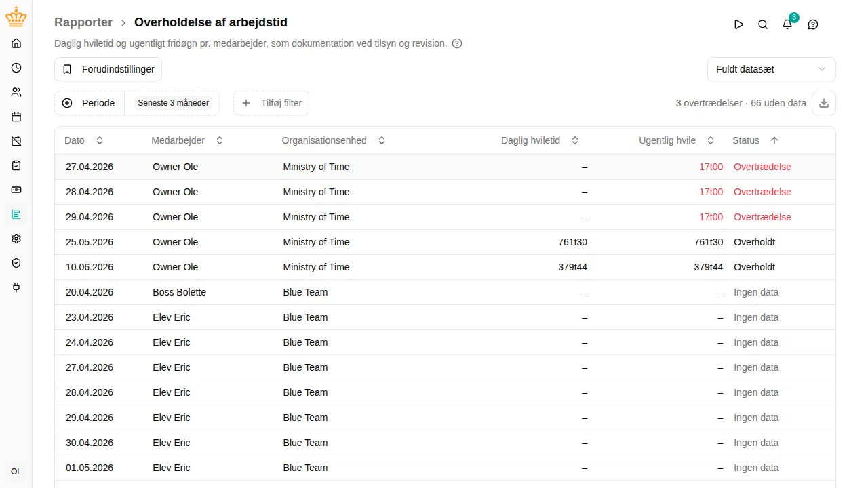This screenshot has height=488, width=868.
Task: Click Tilføj filter to add a filter
Action: (x=271, y=103)
